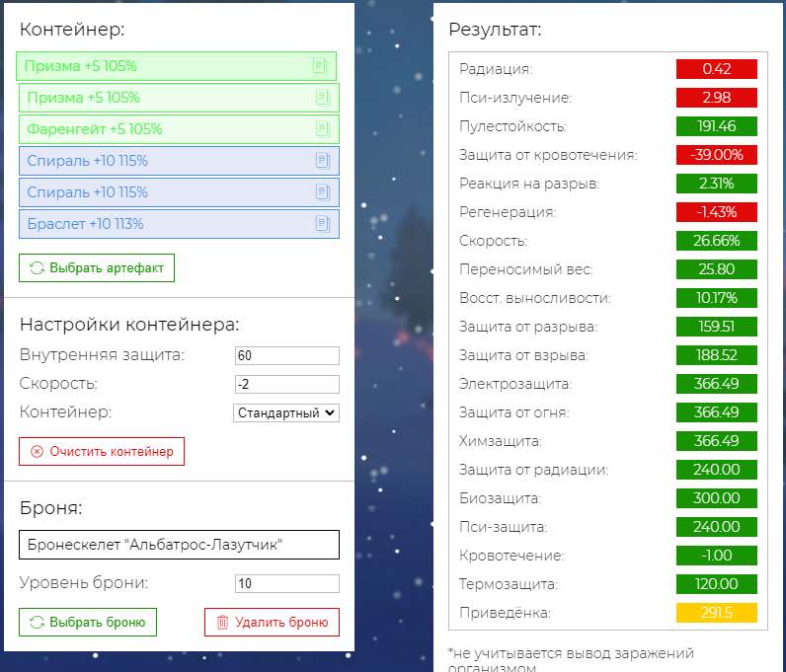
Task: Click the Защита от радиации value 240.00
Action: click(x=716, y=470)
